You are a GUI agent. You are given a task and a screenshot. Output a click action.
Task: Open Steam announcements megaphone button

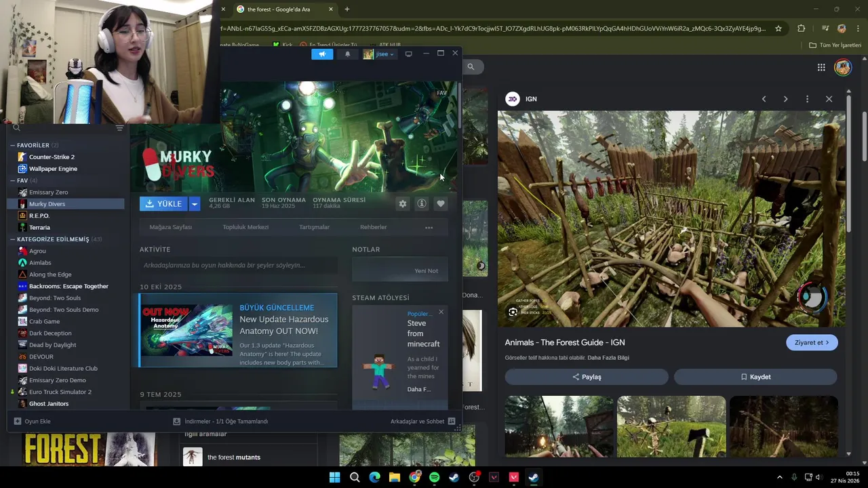322,54
